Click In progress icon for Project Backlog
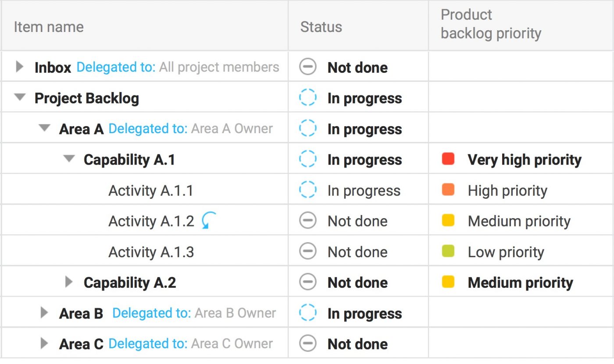 point(307,98)
